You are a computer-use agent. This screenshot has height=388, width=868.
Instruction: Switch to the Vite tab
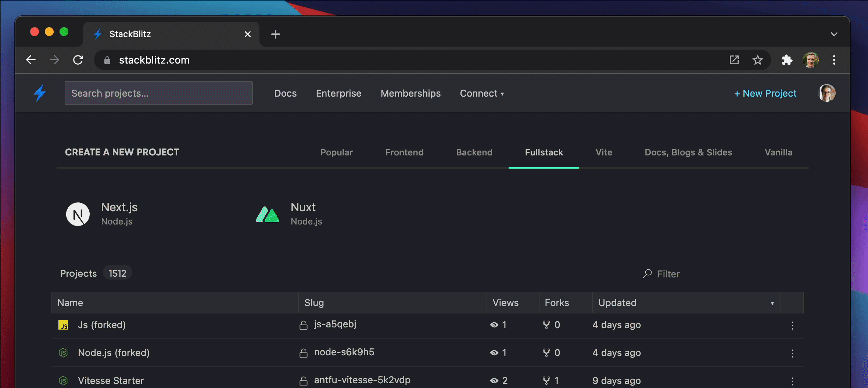pyautogui.click(x=604, y=152)
